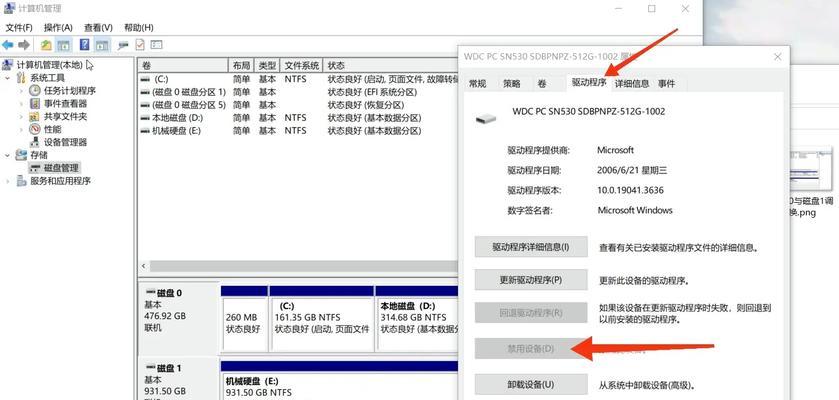Open the 帮助(H) menu

pos(139,27)
